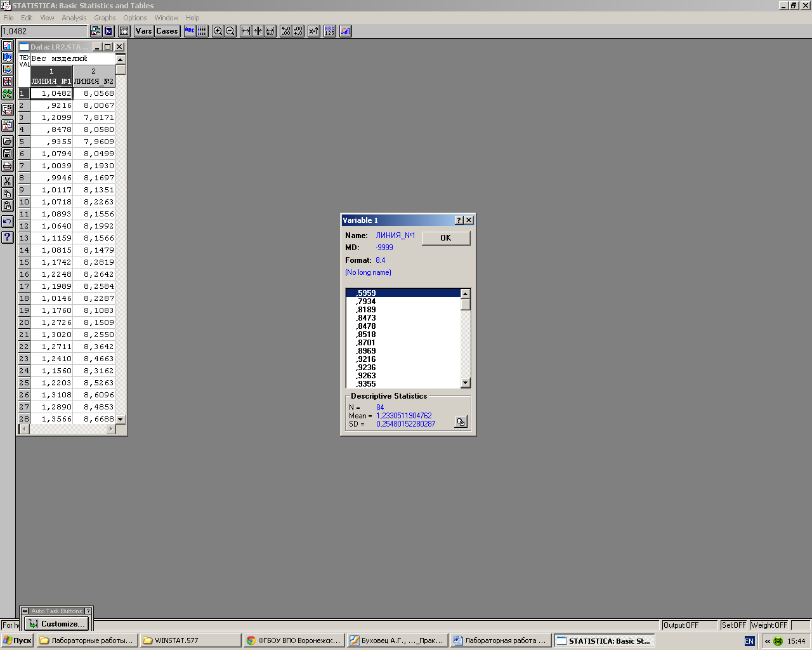This screenshot has height=650, width=812.
Task: Select value ,5959 in the values list
Action: [403, 293]
